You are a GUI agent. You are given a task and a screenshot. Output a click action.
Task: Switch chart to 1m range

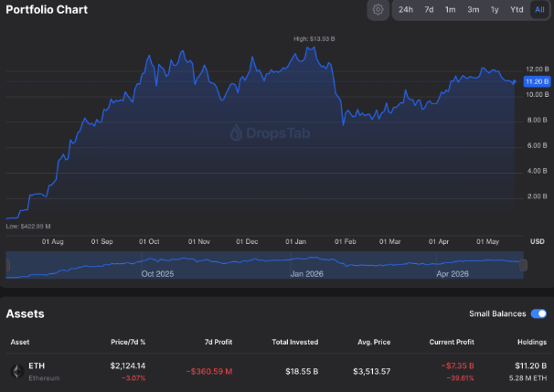point(450,9)
